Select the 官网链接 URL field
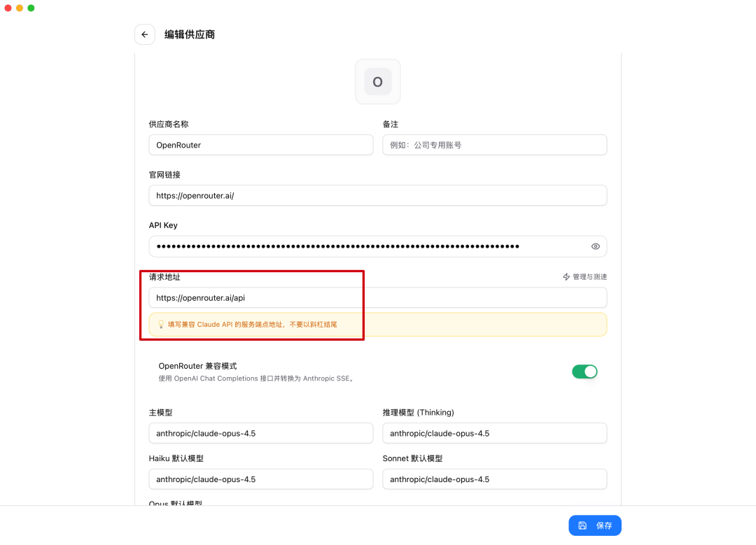The image size is (756, 545). (x=378, y=195)
